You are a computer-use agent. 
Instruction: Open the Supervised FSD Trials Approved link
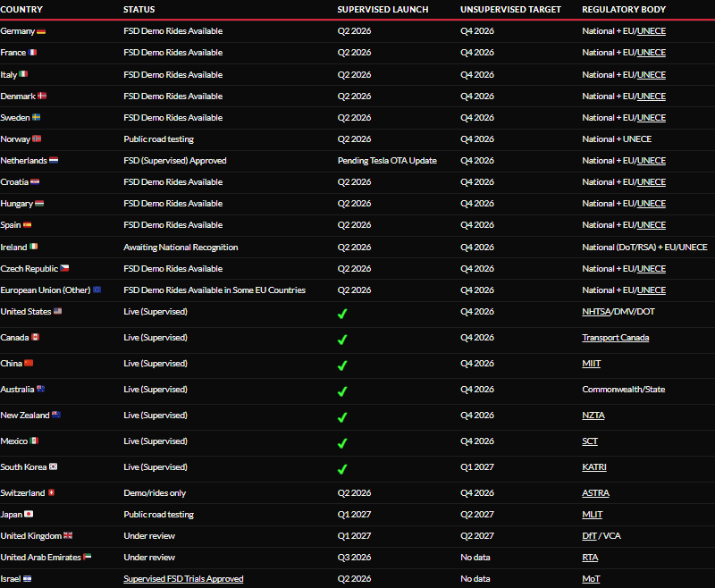point(183,578)
